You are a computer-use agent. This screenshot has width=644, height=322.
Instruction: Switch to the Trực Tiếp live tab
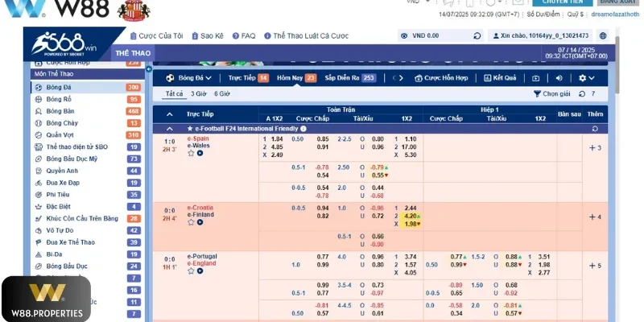tap(248, 78)
